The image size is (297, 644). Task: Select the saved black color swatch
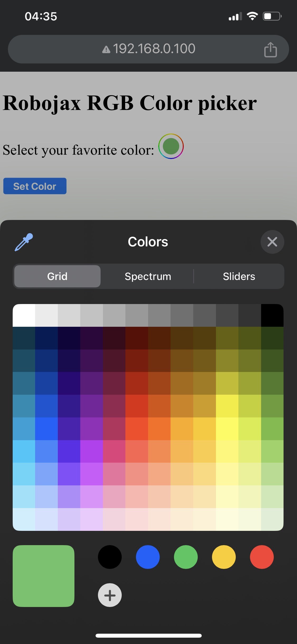110,557
